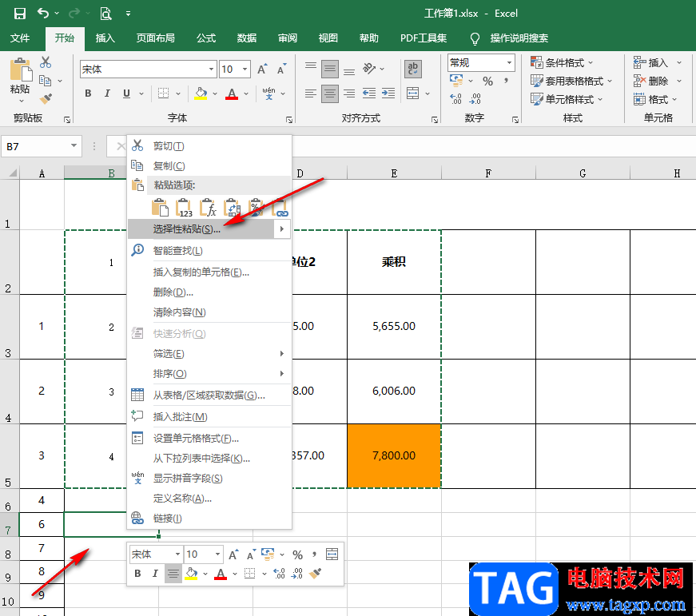Toggle Bold on the mini toolbar
The width and height of the screenshot is (696, 616).
(x=137, y=574)
